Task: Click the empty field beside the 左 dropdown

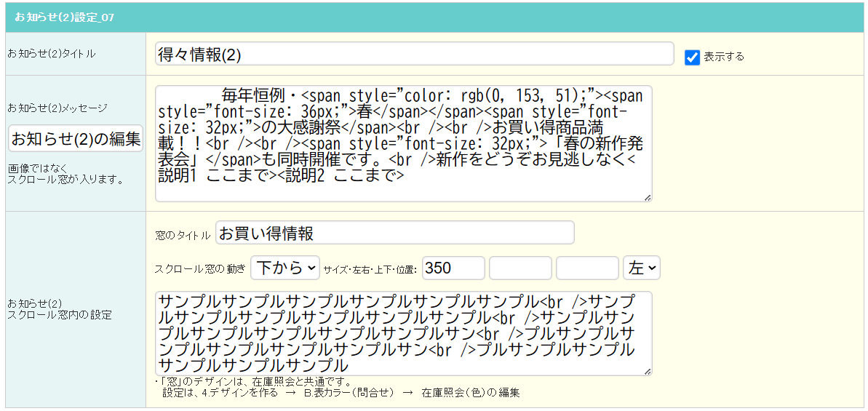Action: [587, 268]
